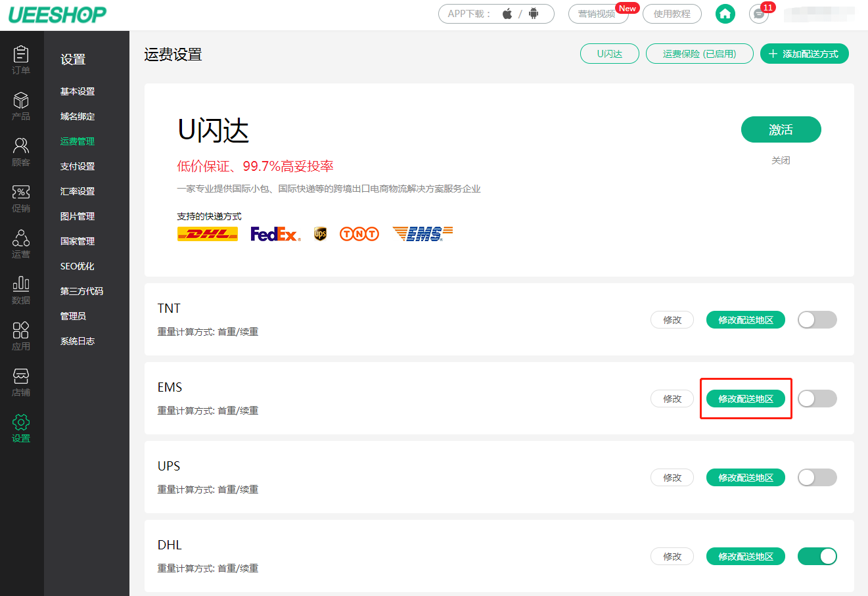Open the Settings (设置) gear sidebar icon
This screenshot has height=596, width=868.
point(21,428)
